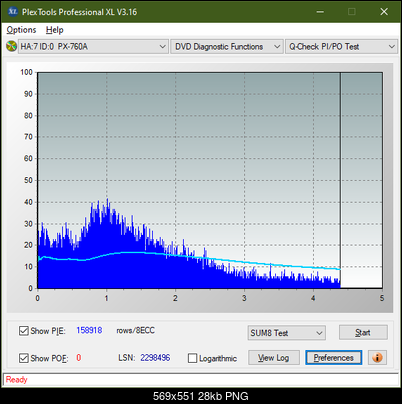Click the vertical end-of-scan marker line in graph
This screenshot has width=402, height=404.
coord(340,180)
